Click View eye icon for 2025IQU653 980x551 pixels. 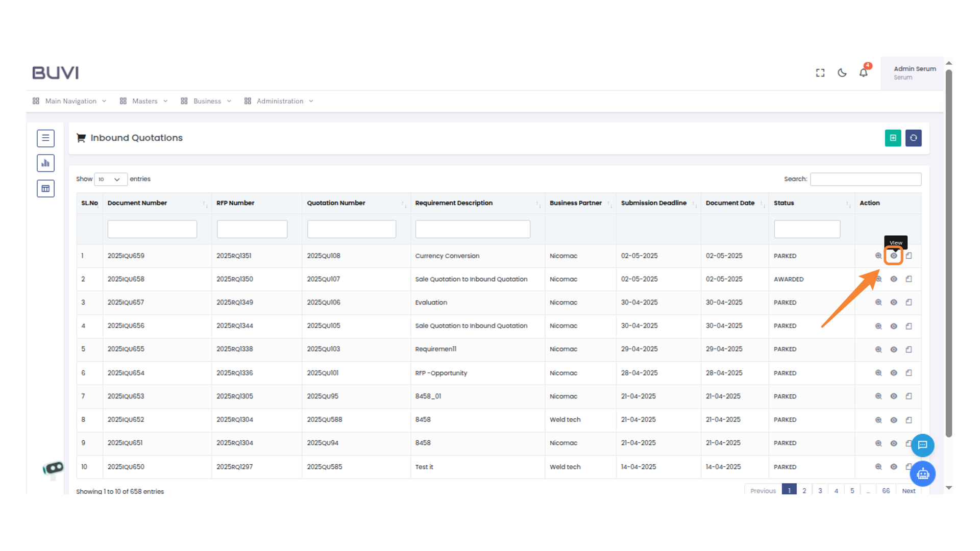click(894, 396)
